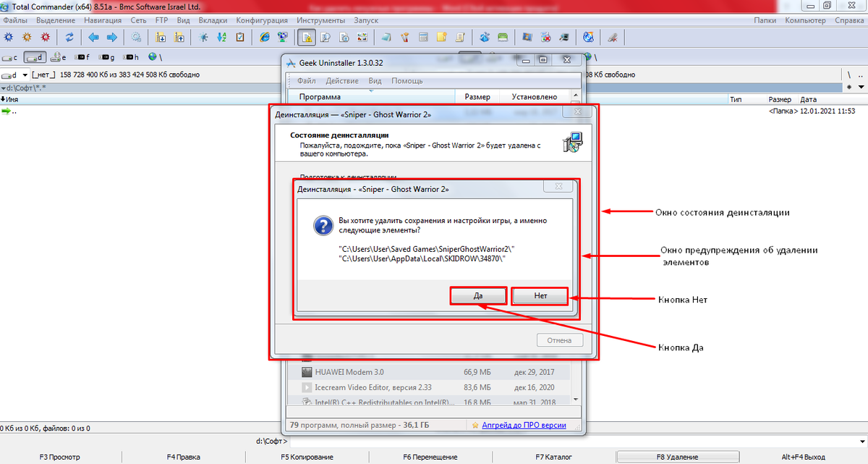Open Действие menu in Geek Uninstaller
The width and height of the screenshot is (868, 464).
pyautogui.click(x=342, y=81)
